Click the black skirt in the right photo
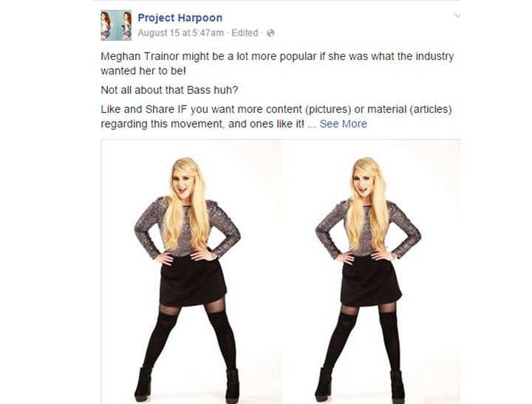Image resolution: width=532 pixels, height=404 pixels. [x=371, y=281]
